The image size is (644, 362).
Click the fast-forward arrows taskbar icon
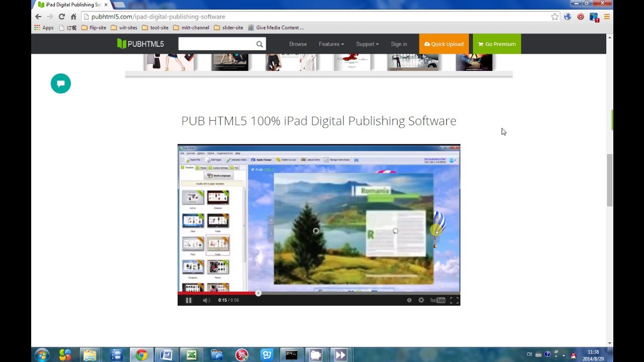click(341, 355)
